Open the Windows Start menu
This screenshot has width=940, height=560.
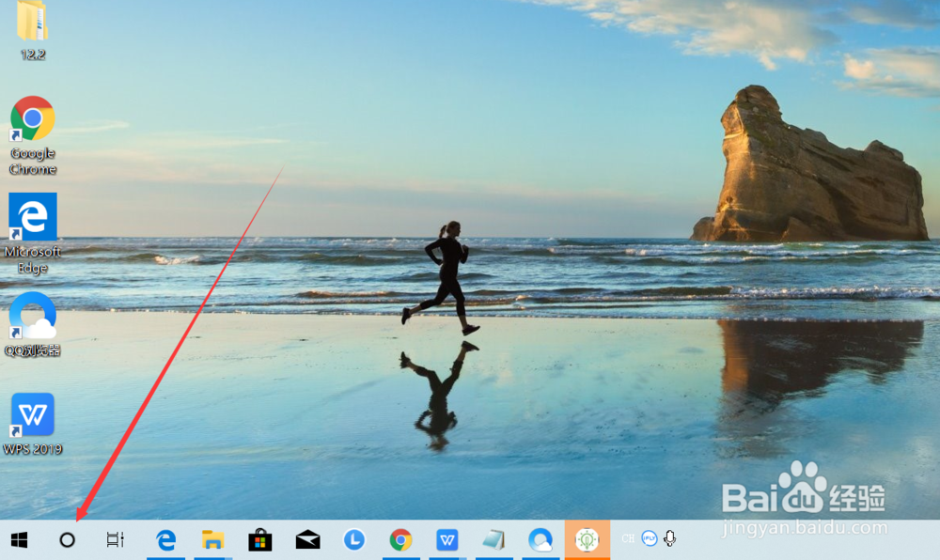pyautogui.click(x=19, y=540)
